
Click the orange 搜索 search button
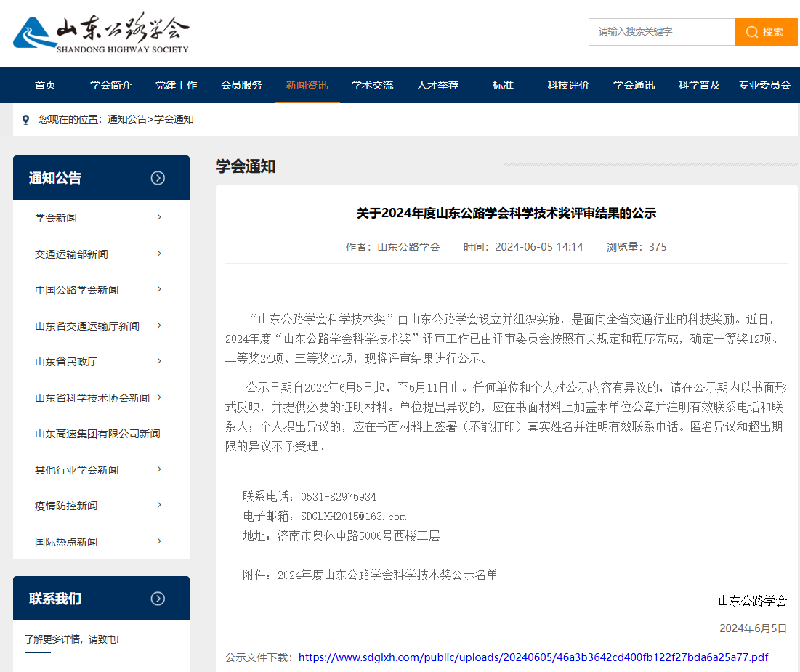coord(766,32)
